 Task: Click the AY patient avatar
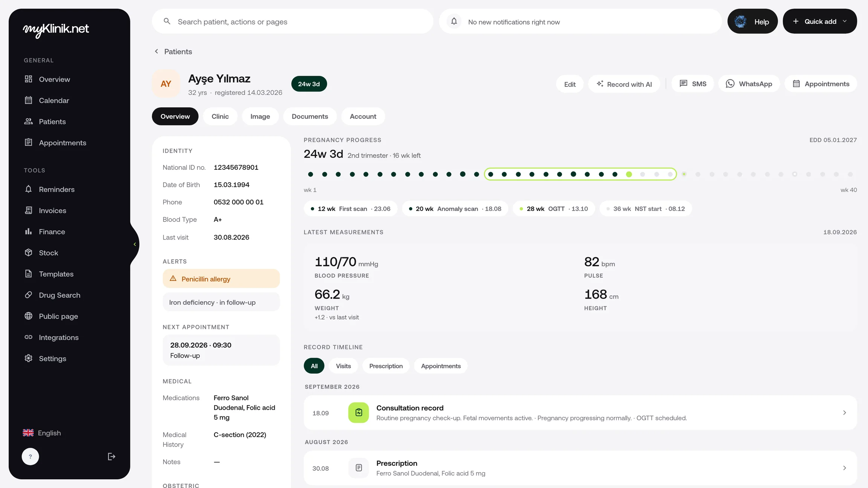166,84
